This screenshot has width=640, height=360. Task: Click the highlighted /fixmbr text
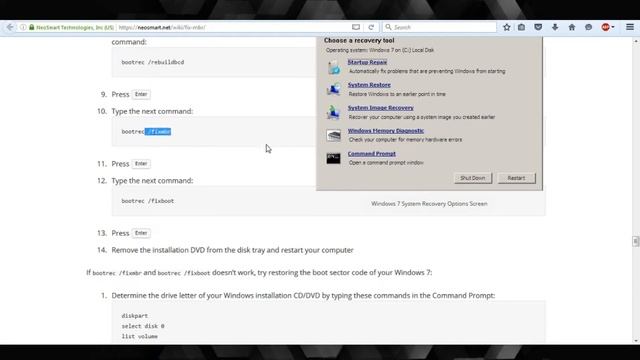point(158,131)
